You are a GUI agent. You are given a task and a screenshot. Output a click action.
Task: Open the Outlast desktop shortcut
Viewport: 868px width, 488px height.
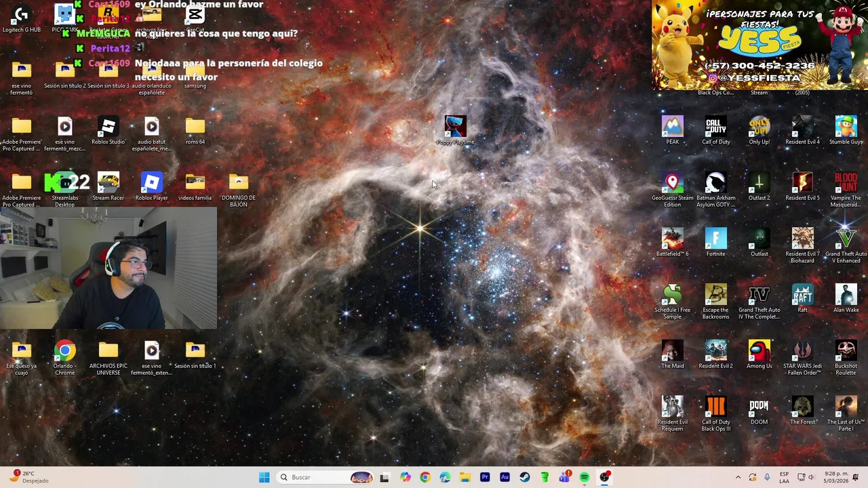pos(759,243)
